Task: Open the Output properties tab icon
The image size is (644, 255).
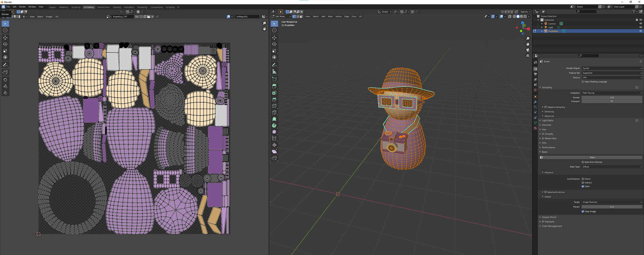Action: coord(535,74)
